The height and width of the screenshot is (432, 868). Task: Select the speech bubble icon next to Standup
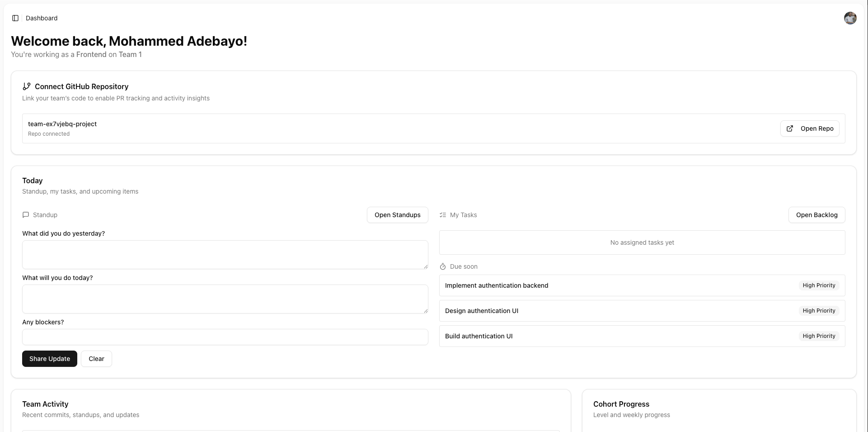[x=26, y=214]
